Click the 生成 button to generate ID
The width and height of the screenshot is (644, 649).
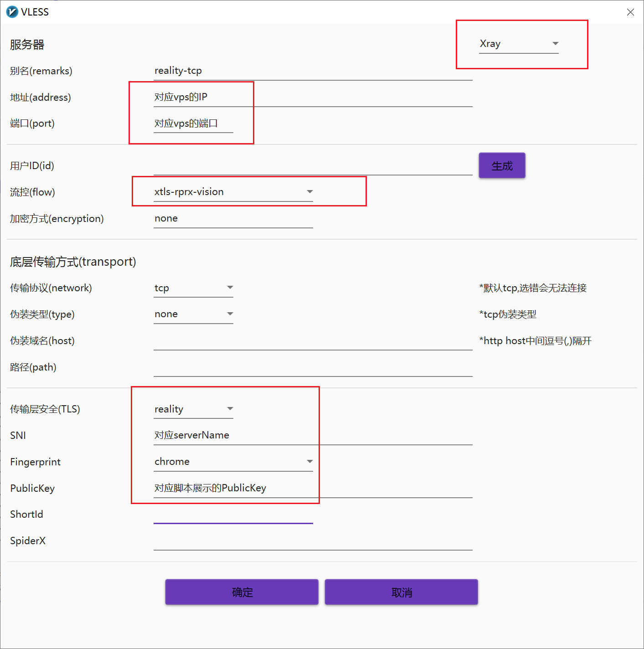click(502, 166)
